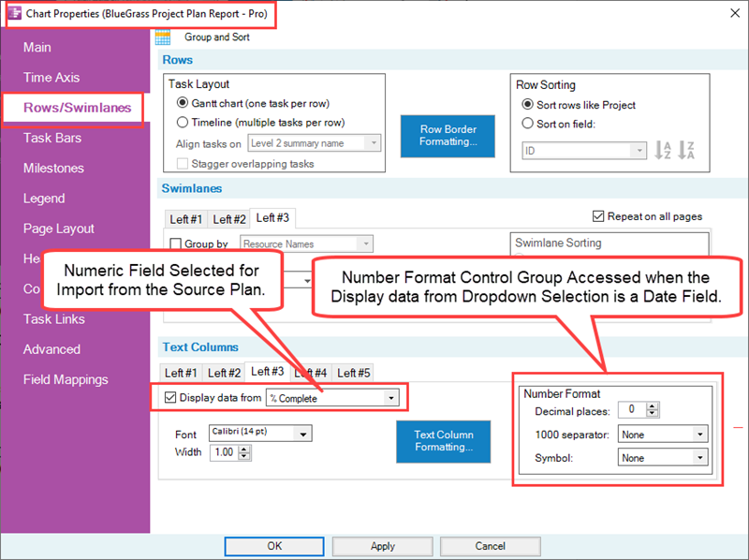Open the 1000 separator dropdown

(701, 434)
